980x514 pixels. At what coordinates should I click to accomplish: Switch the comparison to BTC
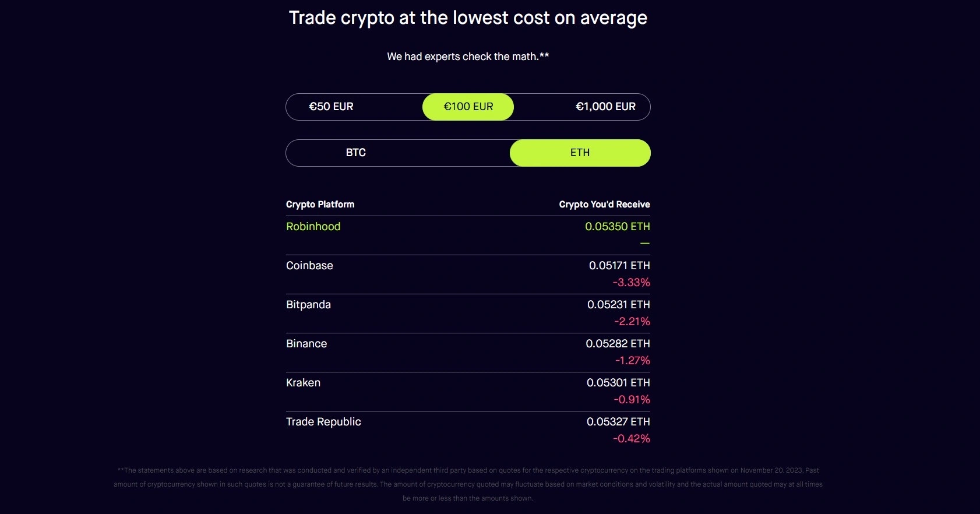coord(355,153)
